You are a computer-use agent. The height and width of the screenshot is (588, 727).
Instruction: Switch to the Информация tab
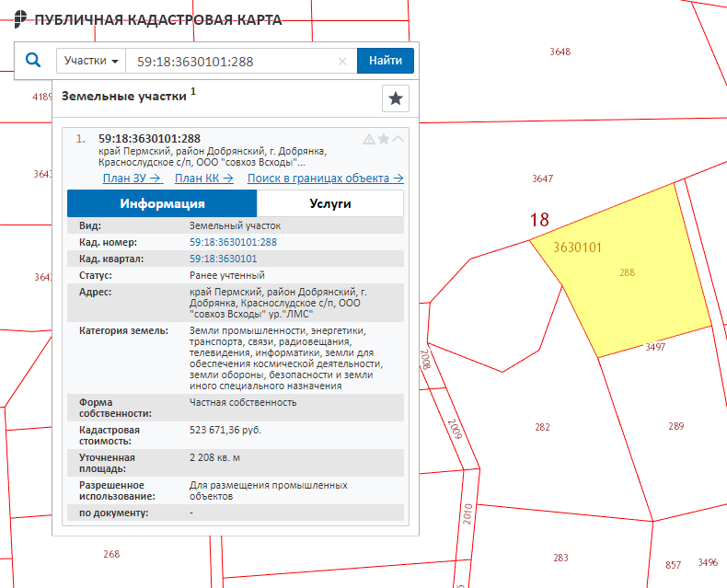click(x=162, y=203)
